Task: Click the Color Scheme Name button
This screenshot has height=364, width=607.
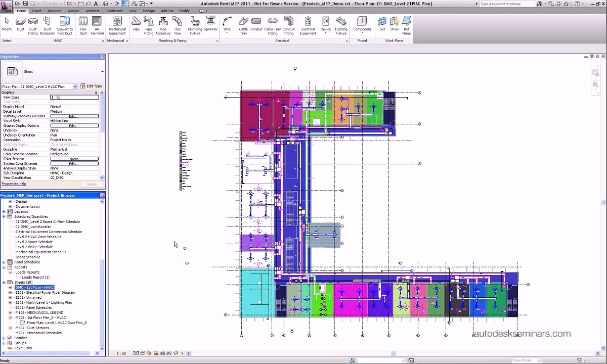Action: coord(74,159)
